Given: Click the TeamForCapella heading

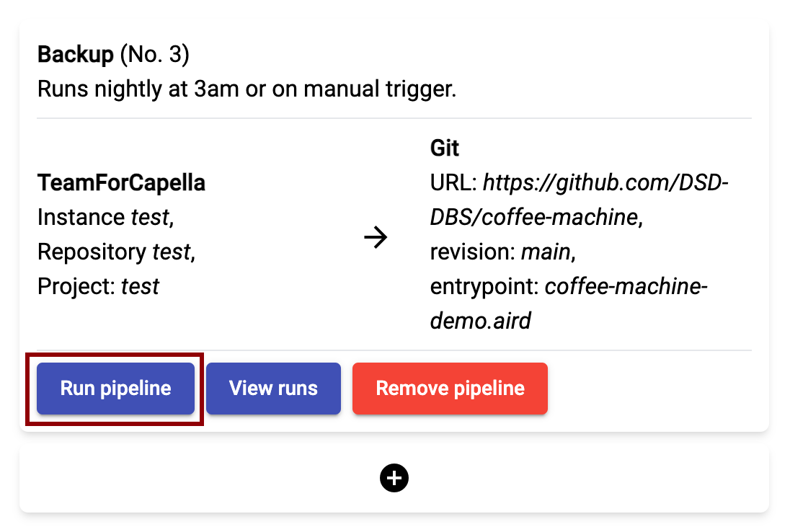Looking at the screenshot, I should (x=121, y=183).
